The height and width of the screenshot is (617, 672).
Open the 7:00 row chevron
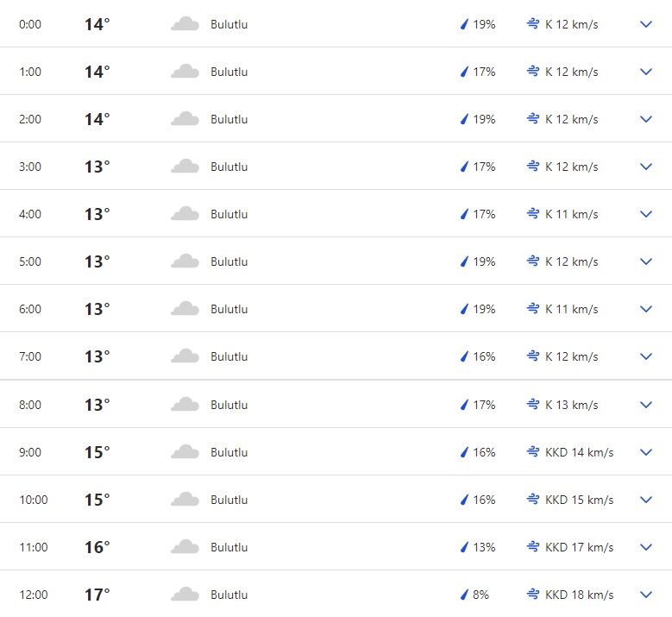point(646,356)
